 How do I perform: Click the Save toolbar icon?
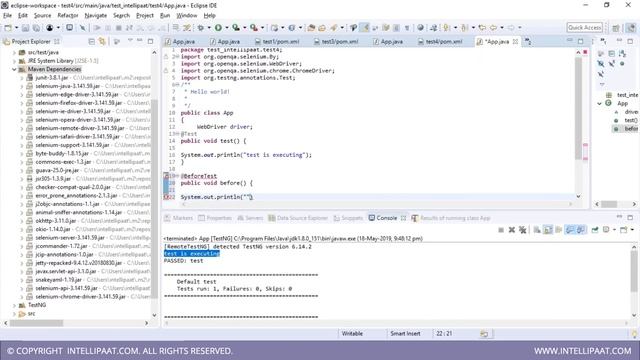pos(25,28)
